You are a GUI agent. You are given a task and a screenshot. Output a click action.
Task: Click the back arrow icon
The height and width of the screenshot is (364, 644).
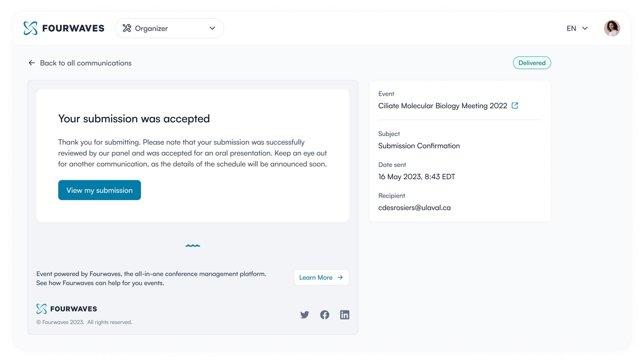coord(32,63)
